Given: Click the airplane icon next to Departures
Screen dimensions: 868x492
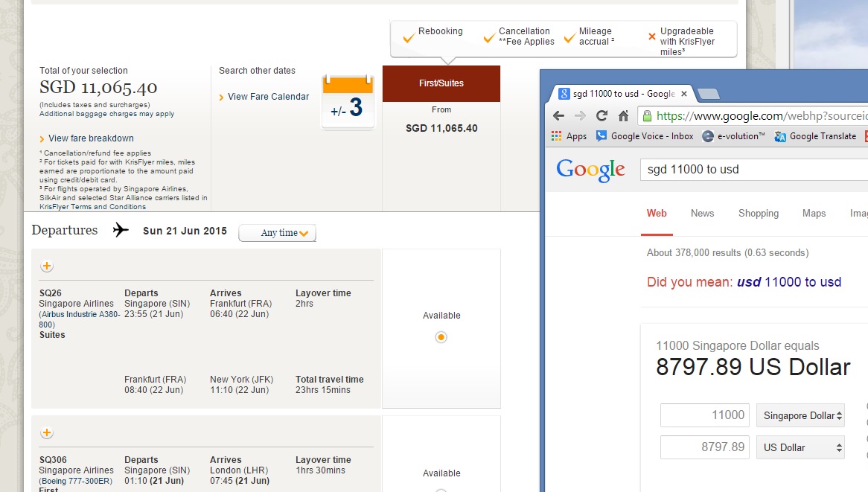Looking at the screenshot, I should (x=121, y=231).
